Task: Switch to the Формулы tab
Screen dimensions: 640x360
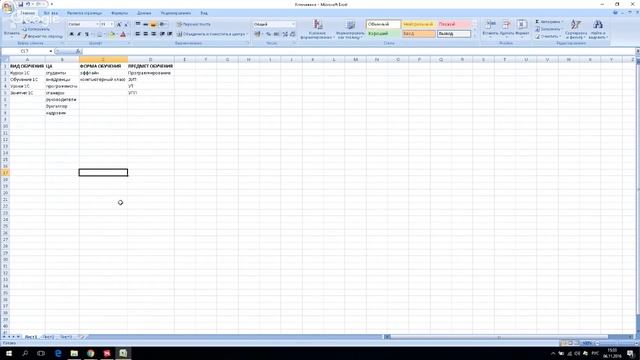Action: click(119, 13)
